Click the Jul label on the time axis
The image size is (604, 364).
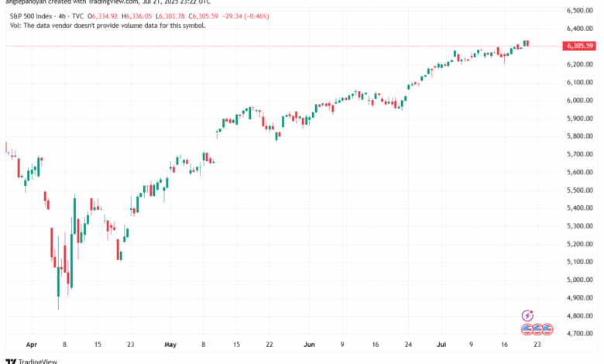tap(441, 345)
